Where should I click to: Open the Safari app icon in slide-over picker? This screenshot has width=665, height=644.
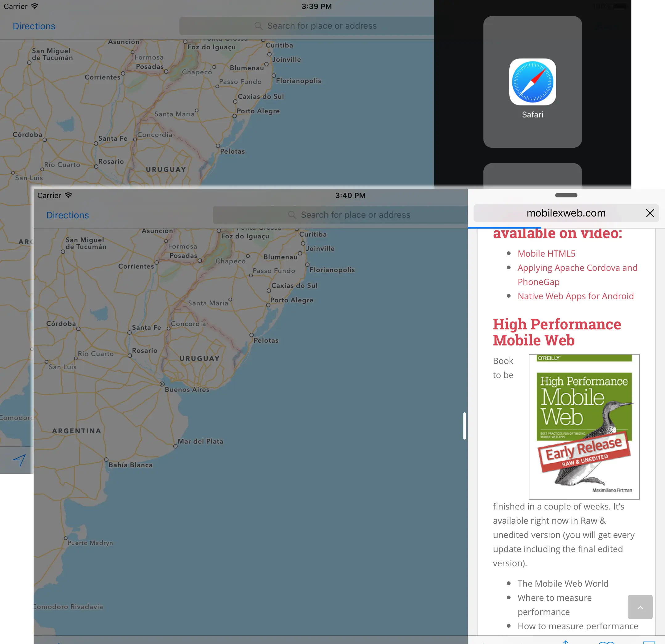tap(532, 82)
